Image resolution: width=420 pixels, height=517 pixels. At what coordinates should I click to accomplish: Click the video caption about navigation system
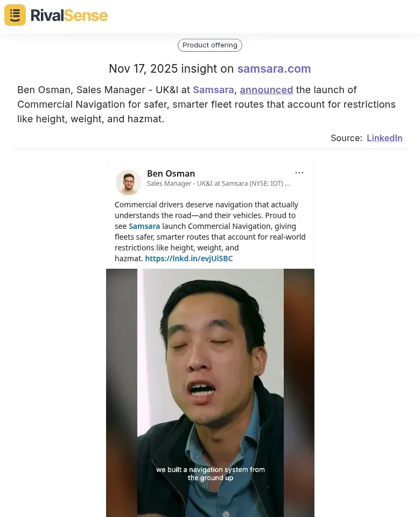211,473
